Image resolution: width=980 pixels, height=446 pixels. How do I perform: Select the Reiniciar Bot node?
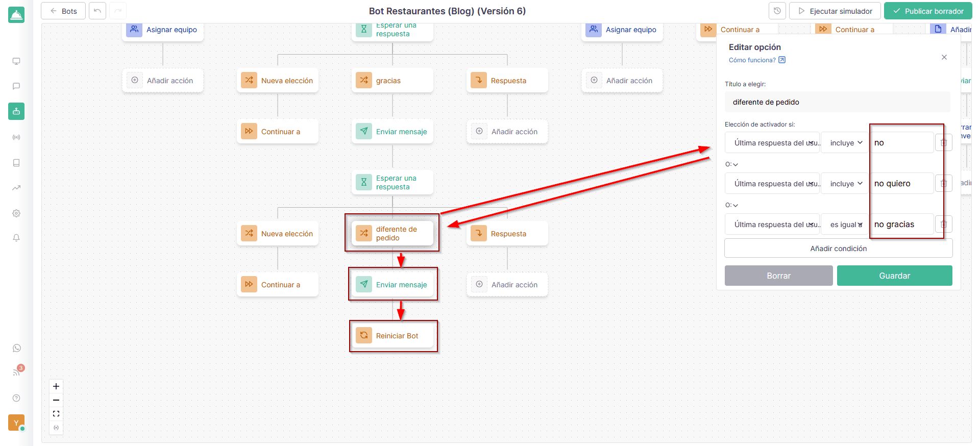(393, 336)
